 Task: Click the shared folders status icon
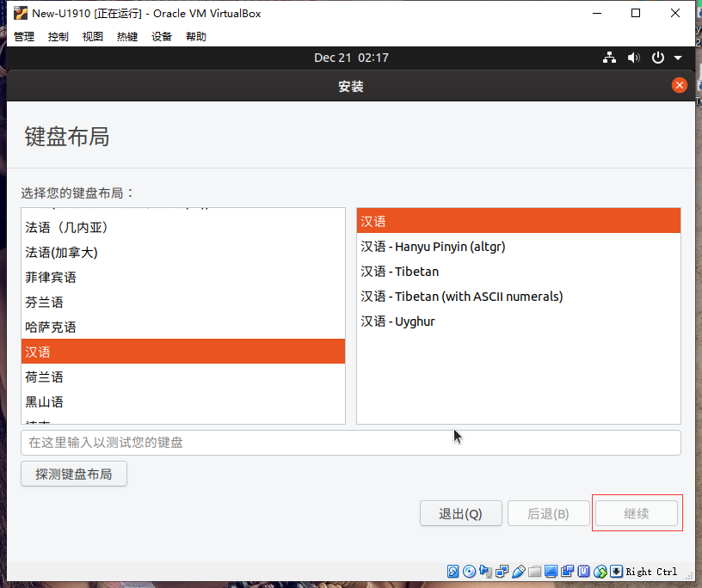click(534, 572)
